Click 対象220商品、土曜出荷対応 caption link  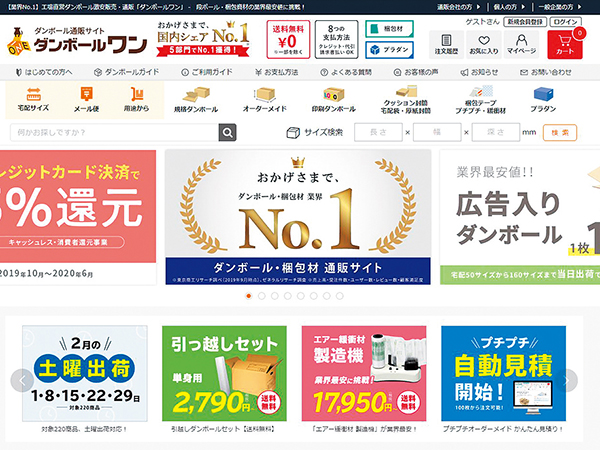[84, 429]
